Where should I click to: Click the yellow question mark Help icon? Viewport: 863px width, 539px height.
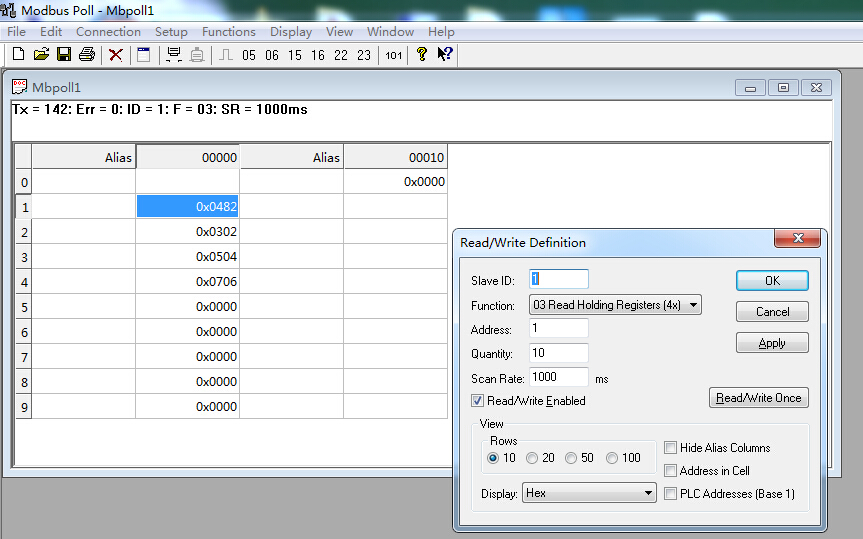[422, 54]
